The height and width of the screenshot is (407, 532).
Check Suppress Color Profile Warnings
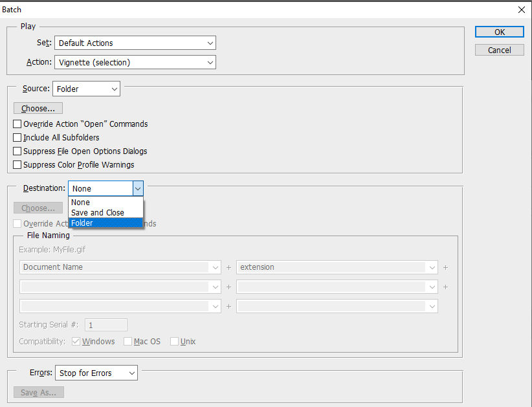click(17, 165)
